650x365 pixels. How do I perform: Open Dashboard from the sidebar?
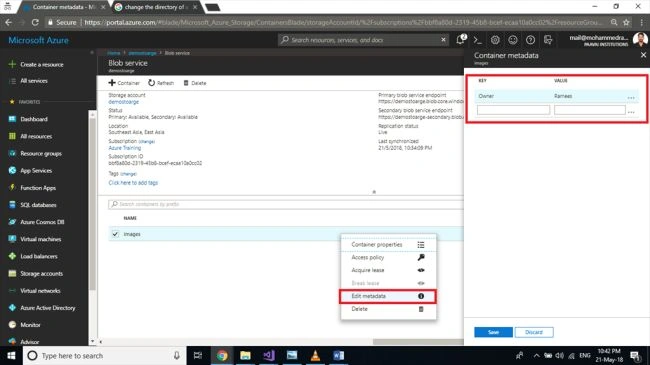pos(34,119)
